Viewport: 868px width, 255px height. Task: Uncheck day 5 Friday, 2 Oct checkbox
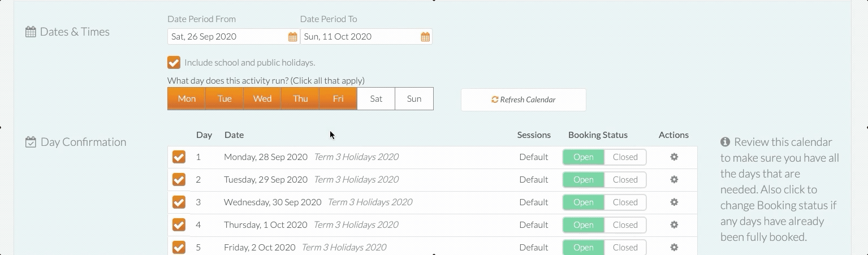179,247
